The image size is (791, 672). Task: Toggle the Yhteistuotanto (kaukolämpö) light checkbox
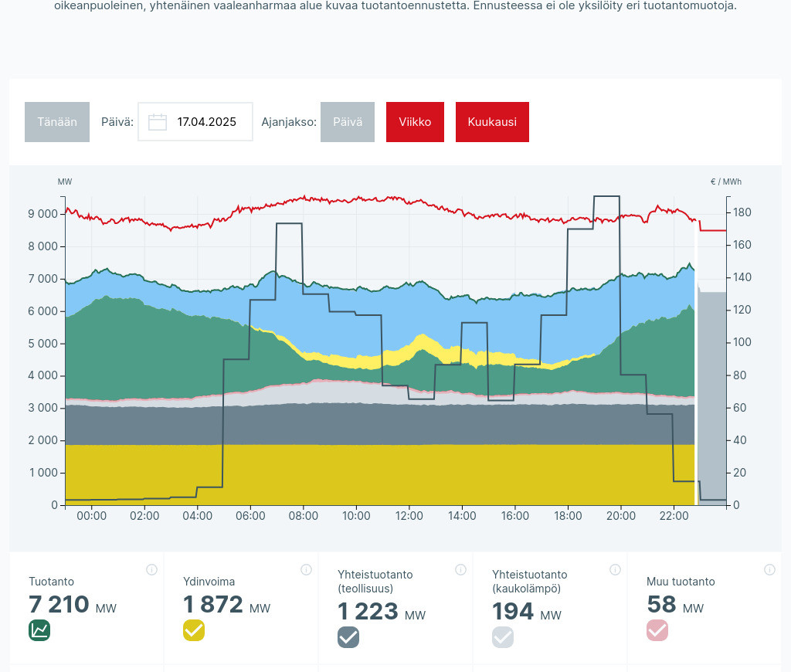(503, 637)
